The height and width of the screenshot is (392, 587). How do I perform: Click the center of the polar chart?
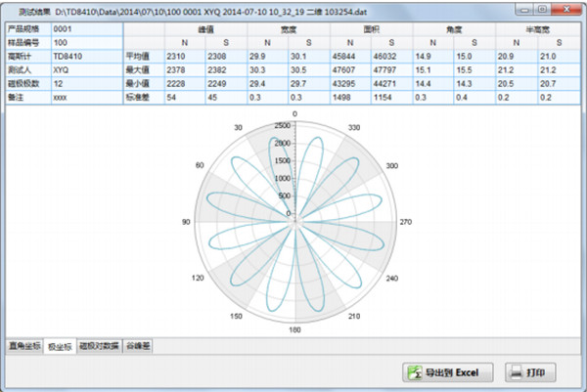(x=294, y=223)
